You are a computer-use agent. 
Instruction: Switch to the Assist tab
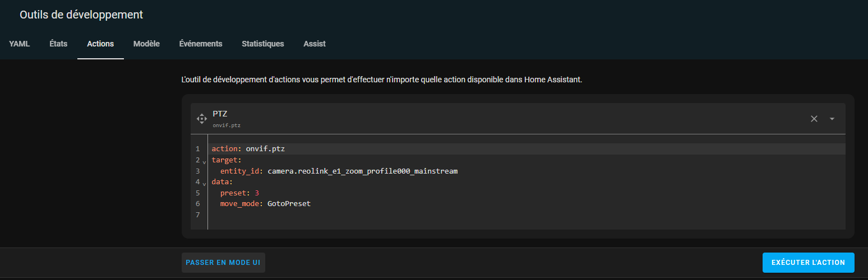pyautogui.click(x=315, y=44)
